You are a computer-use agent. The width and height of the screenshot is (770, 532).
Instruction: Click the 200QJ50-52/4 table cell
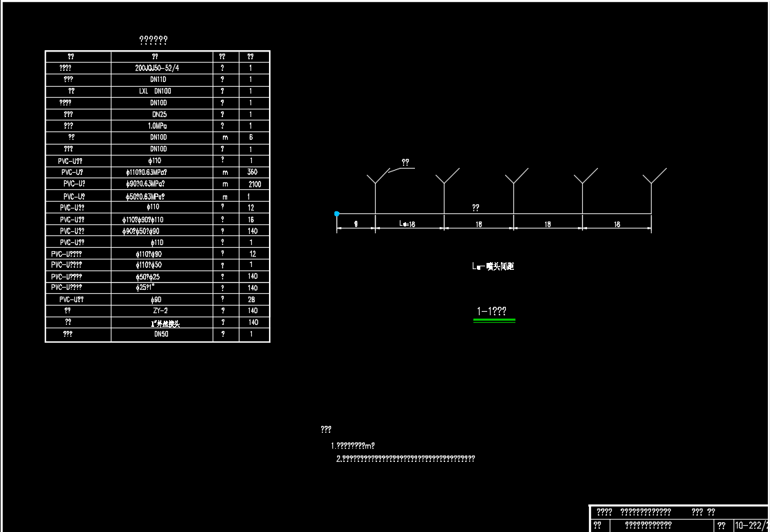(x=162, y=68)
